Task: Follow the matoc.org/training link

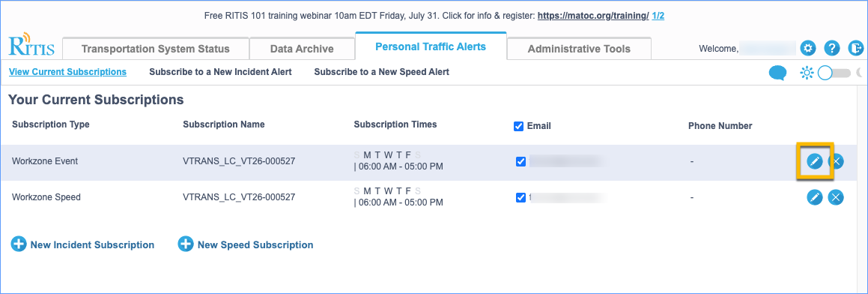Action: 593,16
